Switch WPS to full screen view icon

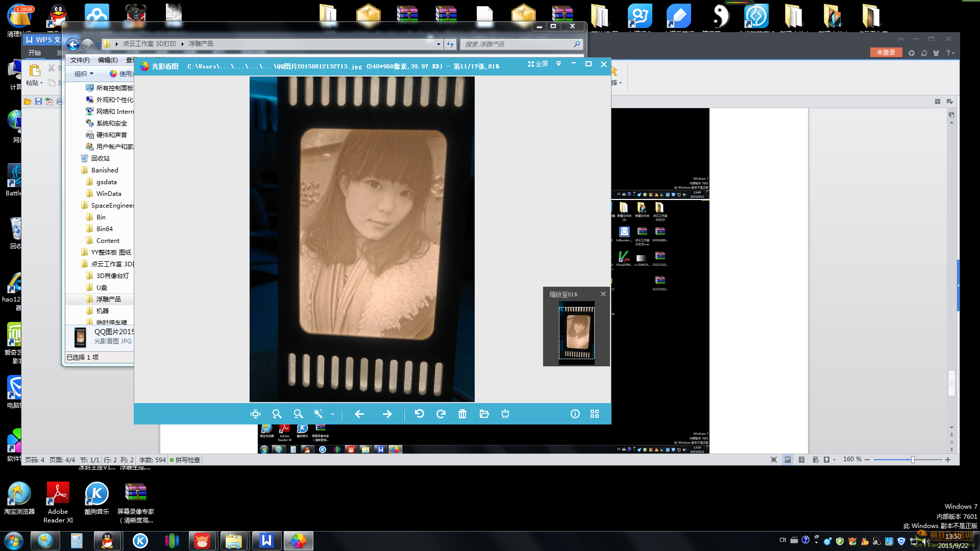(774, 460)
